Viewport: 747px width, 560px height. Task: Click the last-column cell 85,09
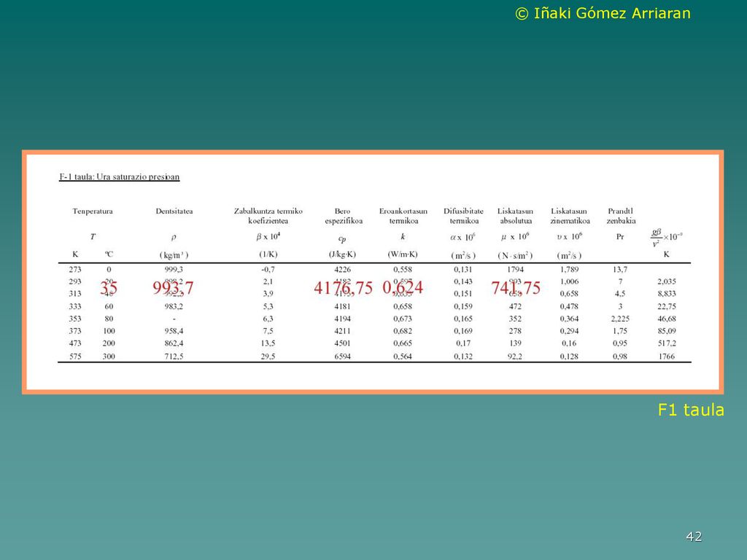pyautogui.click(x=667, y=331)
